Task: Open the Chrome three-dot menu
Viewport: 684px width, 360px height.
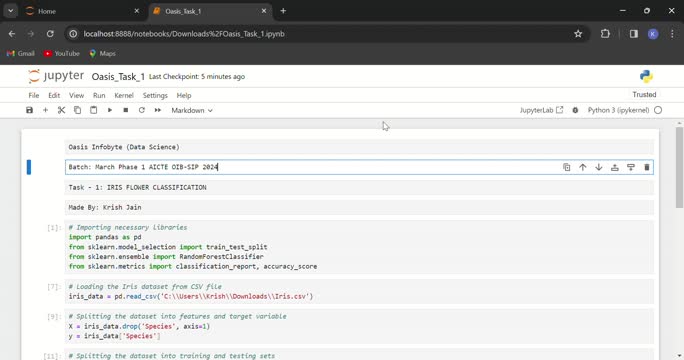Action: coord(672,34)
